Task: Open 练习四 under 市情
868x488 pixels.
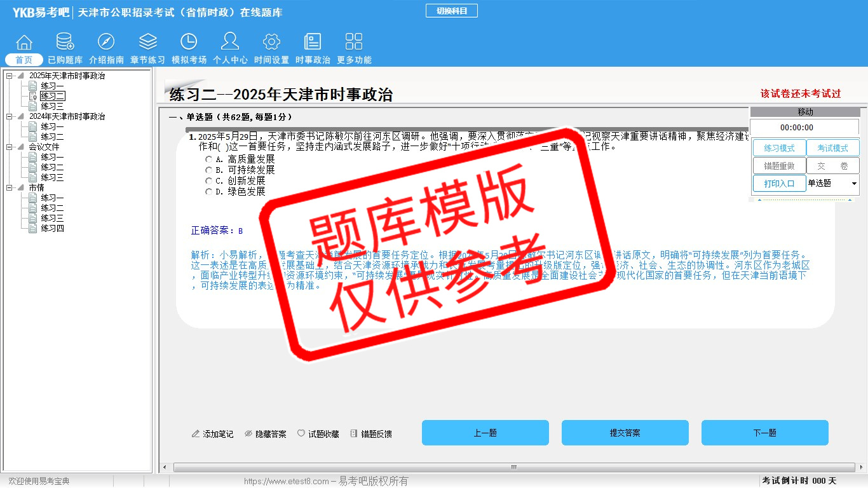Action: click(52, 228)
